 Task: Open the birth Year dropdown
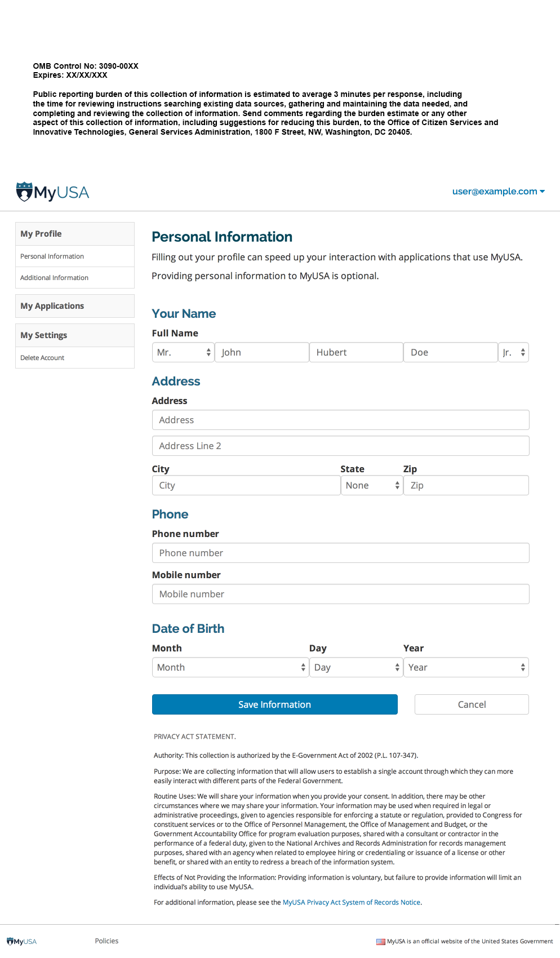pos(466,667)
